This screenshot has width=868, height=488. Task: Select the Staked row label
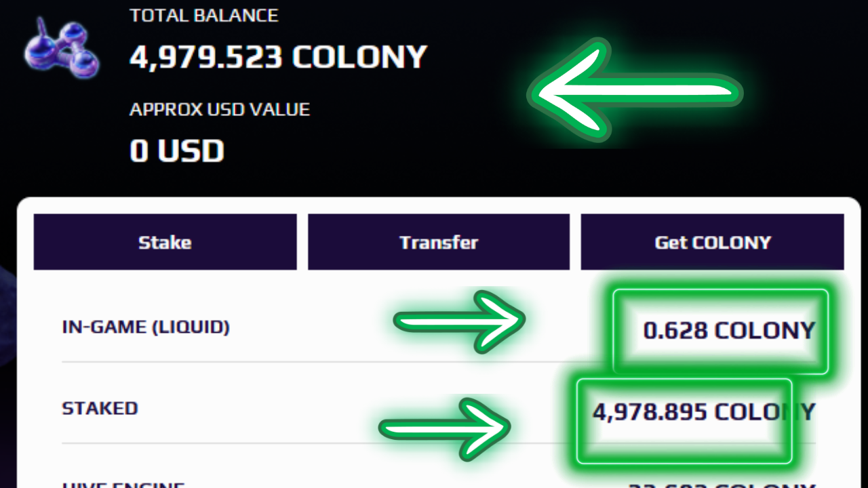[100, 409]
